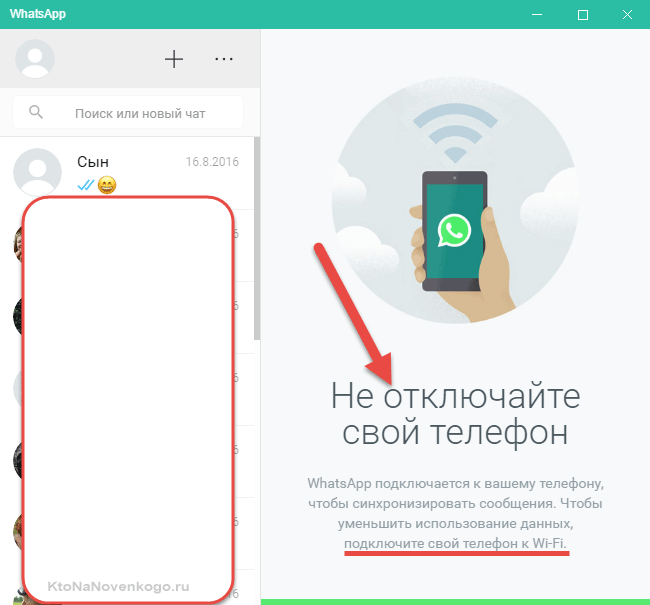This screenshot has height=605, width=650.
Task: Click the WhatsApp title in the title bar
Action: point(38,14)
